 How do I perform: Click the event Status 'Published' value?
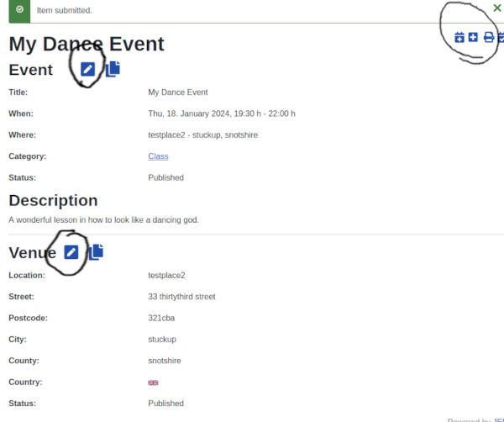tap(165, 178)
